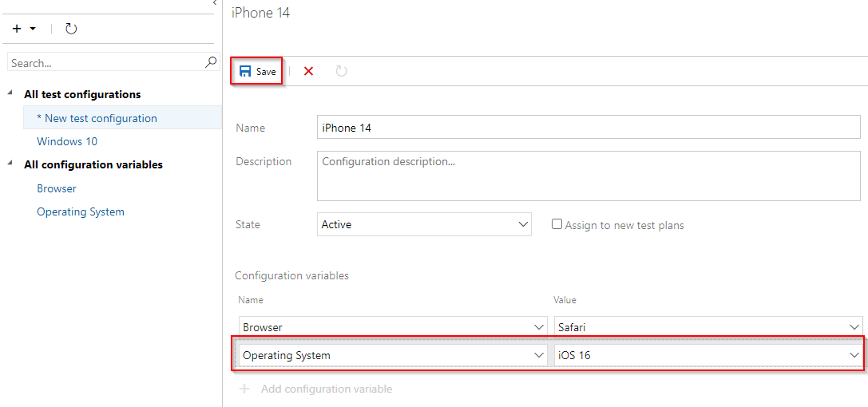Click the Save disk icon
This screenshot has height=407, width=868.
click(245, 71)
